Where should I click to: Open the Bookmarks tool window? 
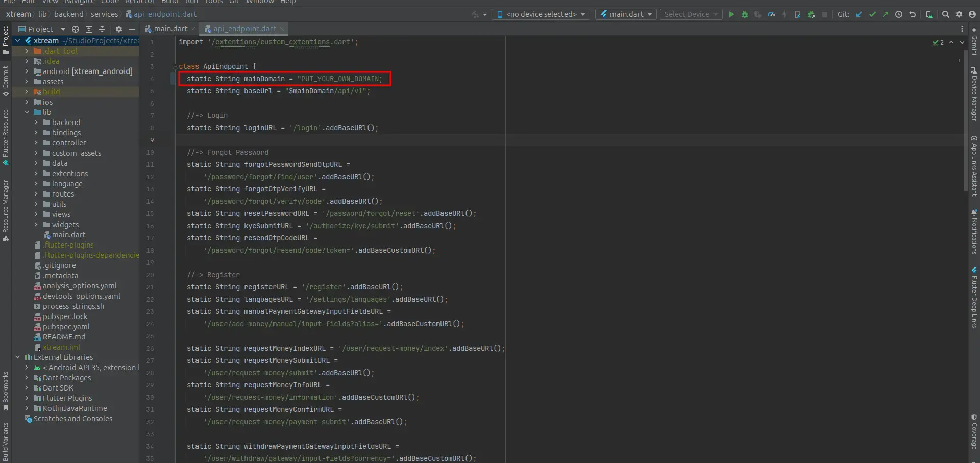(x=6, y=391)
